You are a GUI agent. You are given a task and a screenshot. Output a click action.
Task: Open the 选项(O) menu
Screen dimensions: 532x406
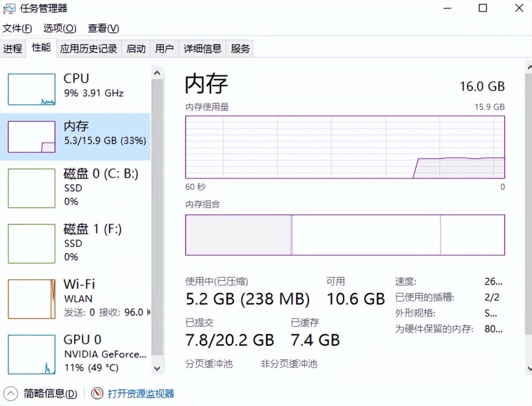click(x=60, y=28)
